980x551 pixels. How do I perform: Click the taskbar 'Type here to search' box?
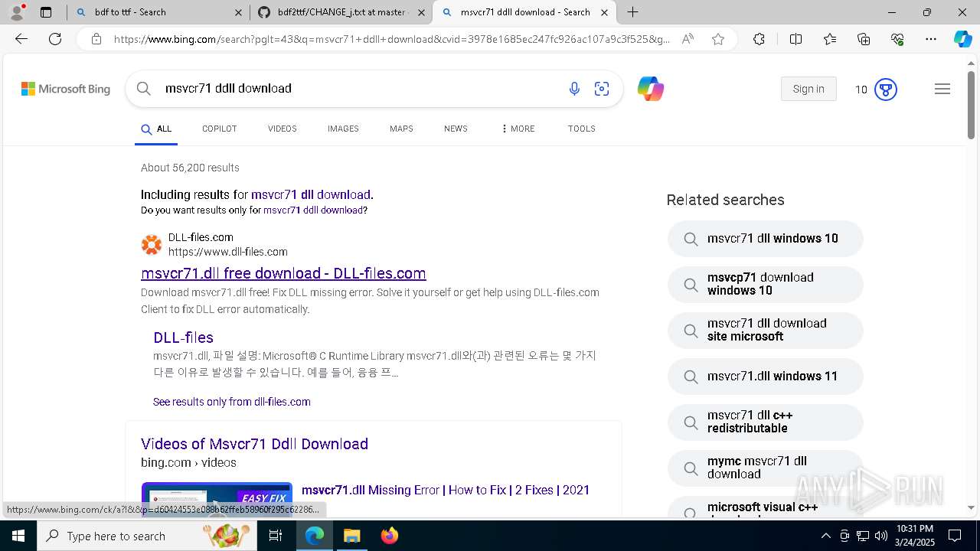tap(147, 536)
